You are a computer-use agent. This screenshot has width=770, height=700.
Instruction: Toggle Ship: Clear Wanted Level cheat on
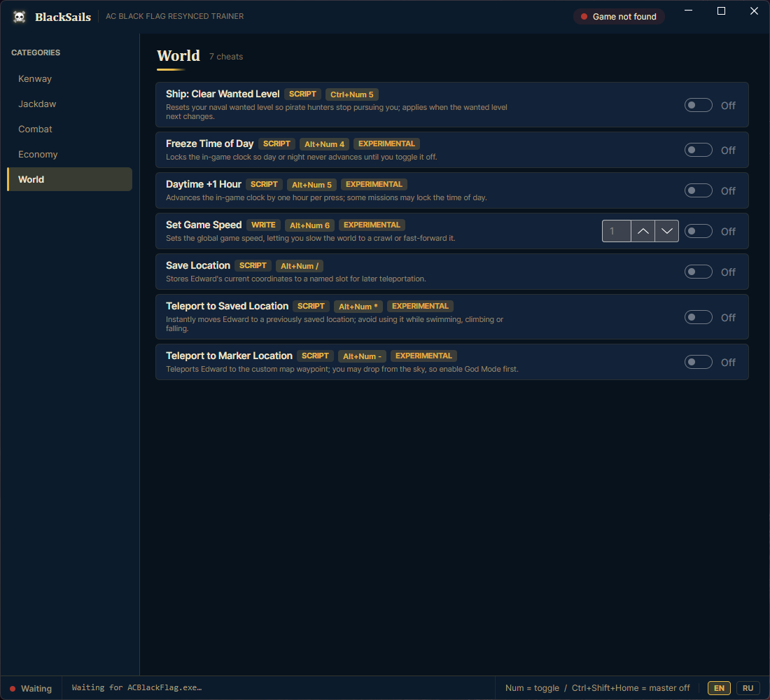click(699, 105)
